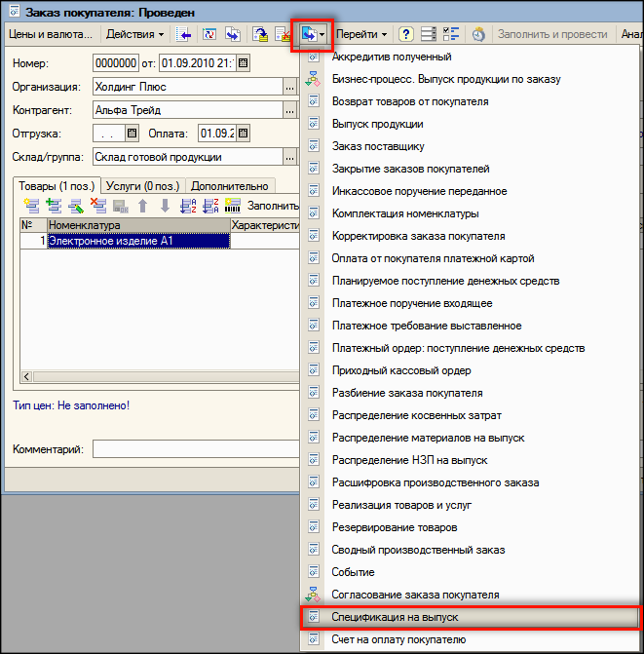Choose 'Заказ поставщику' menu item
The width and height of the screenshot is (644, 654).
click(x=471, y=146)
